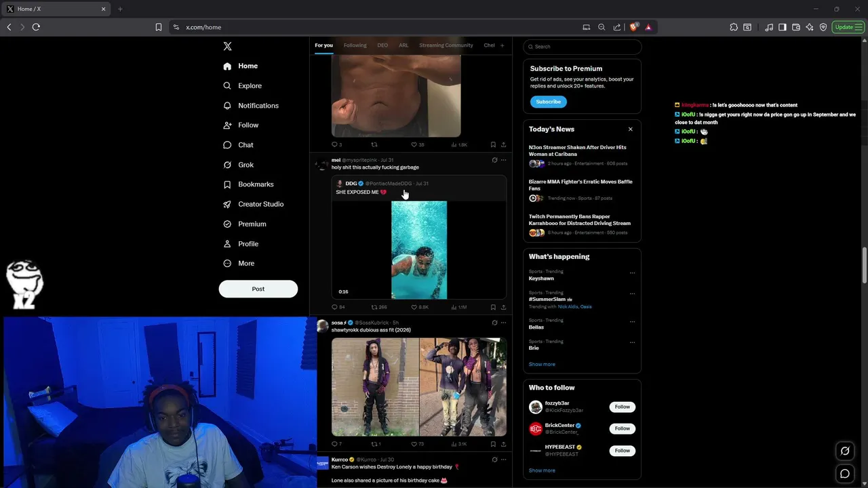This screenshot has height=488, width=868.
Task: Open more options for the Brie trend
Action: tap(632, 342)
